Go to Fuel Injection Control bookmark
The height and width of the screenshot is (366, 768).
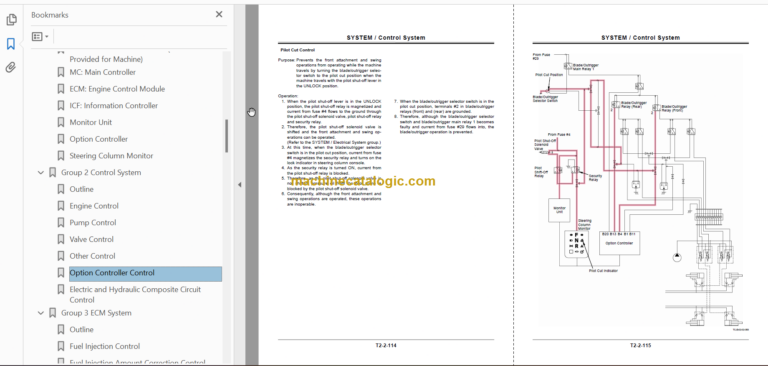[105, 346]
